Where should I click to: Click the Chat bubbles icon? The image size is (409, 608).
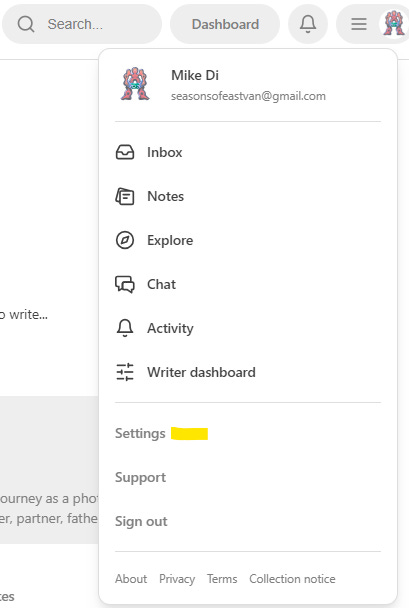[125, 284]
